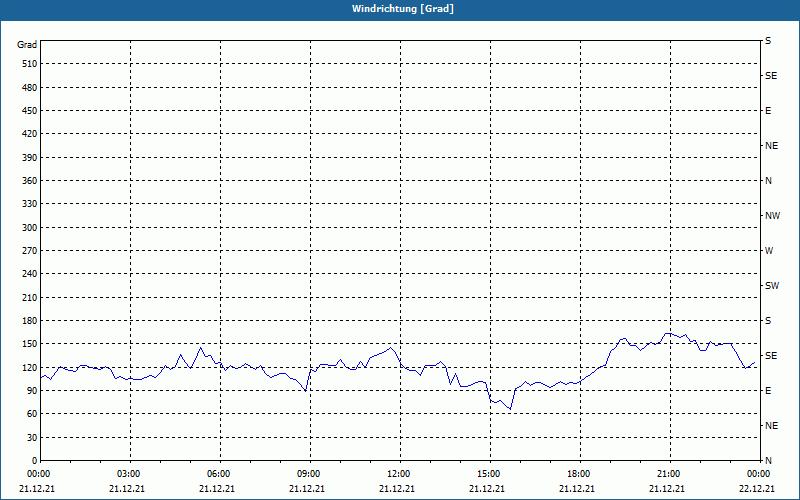Click the 270 axis value
Viewport: 800px width, 500px height.
click(x=30, y=251)
